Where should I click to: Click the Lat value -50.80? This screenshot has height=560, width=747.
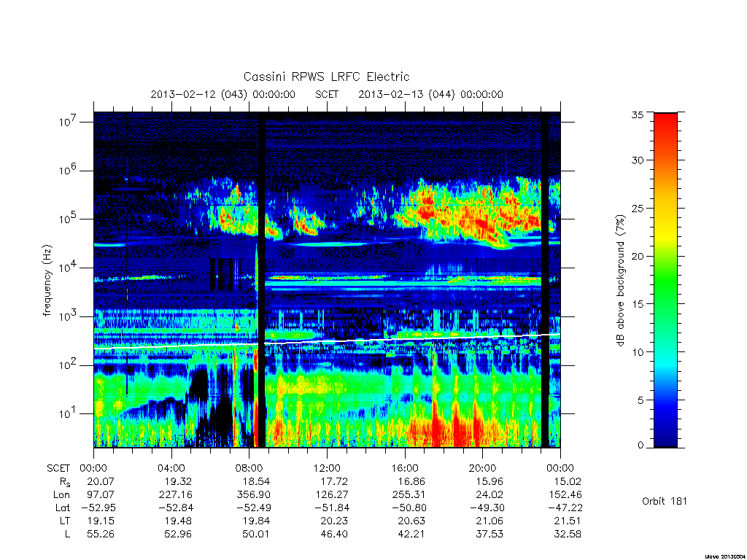[x=409, y=507]
